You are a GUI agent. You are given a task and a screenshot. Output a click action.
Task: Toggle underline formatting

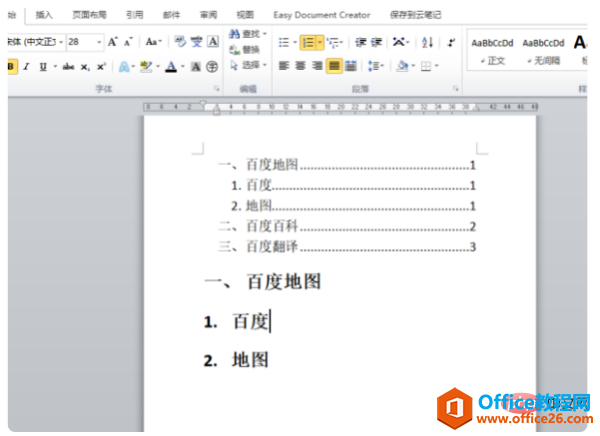click(x=43, y=67)
